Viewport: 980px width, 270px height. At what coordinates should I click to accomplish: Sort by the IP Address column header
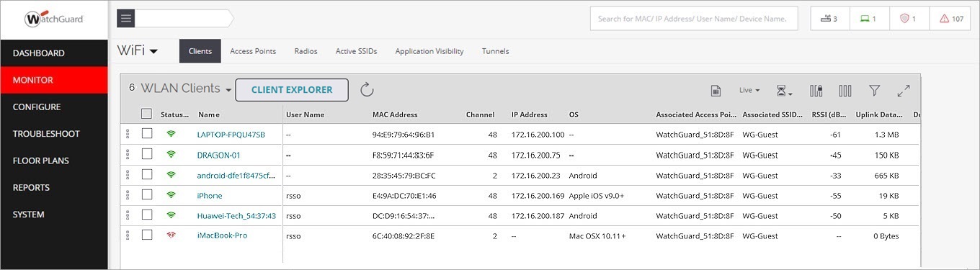coord(530,114)
